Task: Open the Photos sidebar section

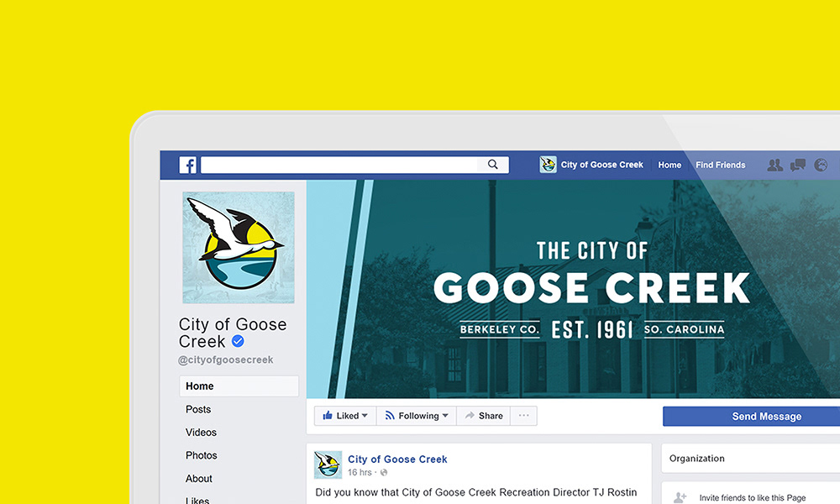Action: click(202, 455)
